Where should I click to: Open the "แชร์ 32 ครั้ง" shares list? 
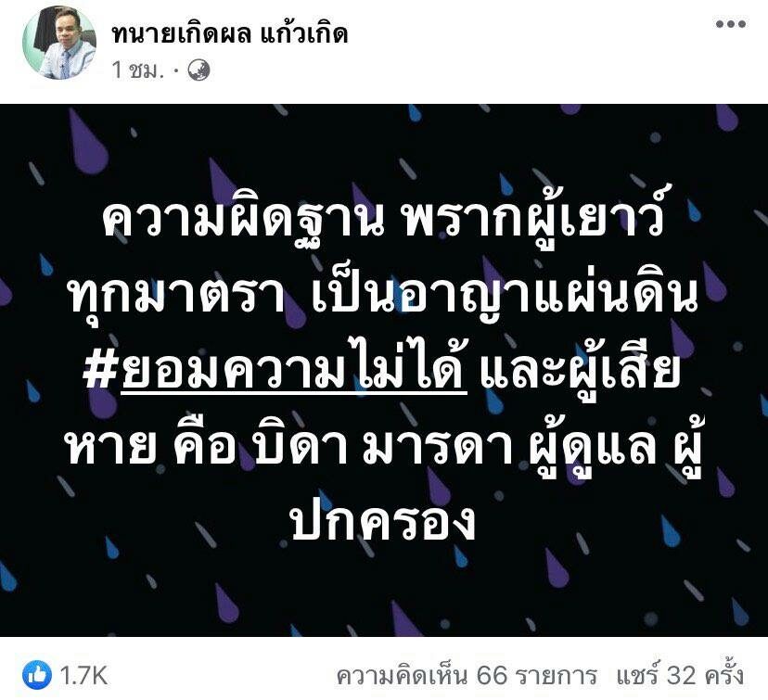click(680, 675)
